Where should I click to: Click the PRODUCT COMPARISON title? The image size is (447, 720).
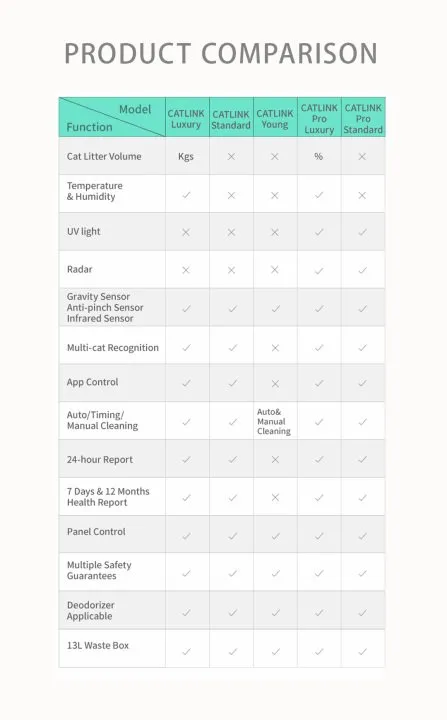[221, 53]
